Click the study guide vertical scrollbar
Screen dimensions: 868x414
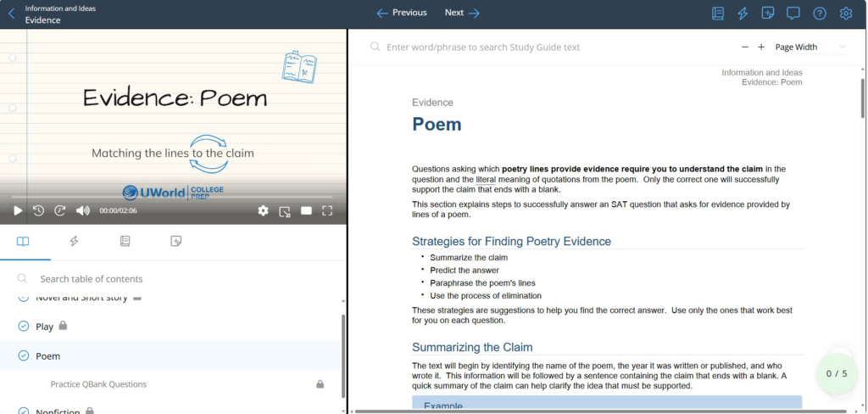(x=862, y=98)
